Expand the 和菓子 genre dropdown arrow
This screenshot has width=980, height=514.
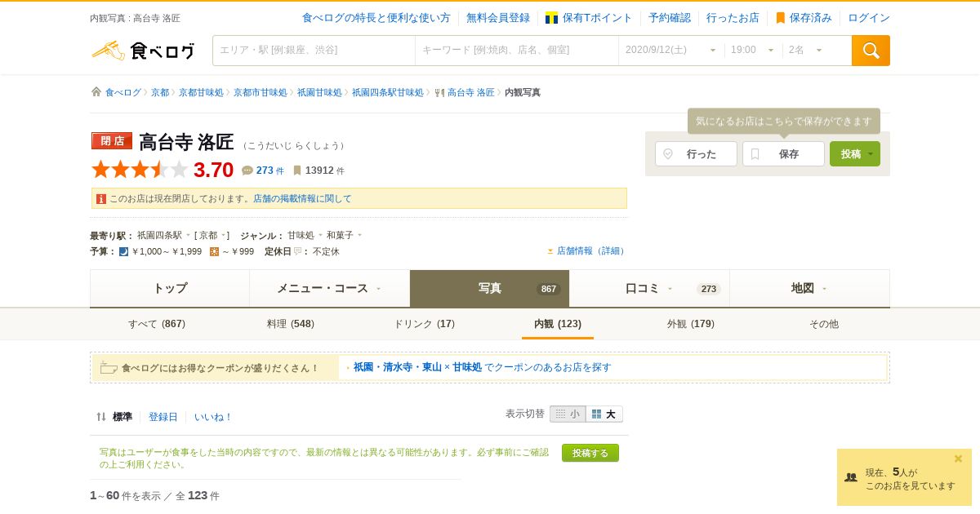[x=359, y=235]
